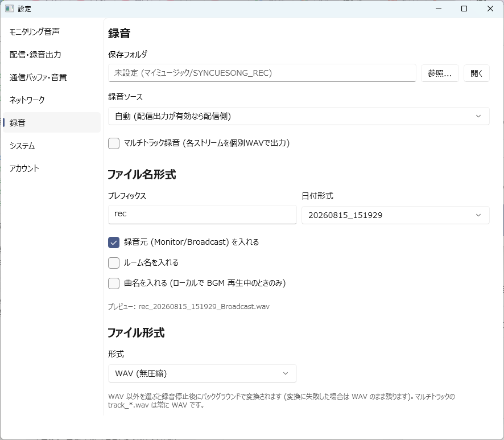
Task: Click the settings window app icon
Action: point(9,9)
